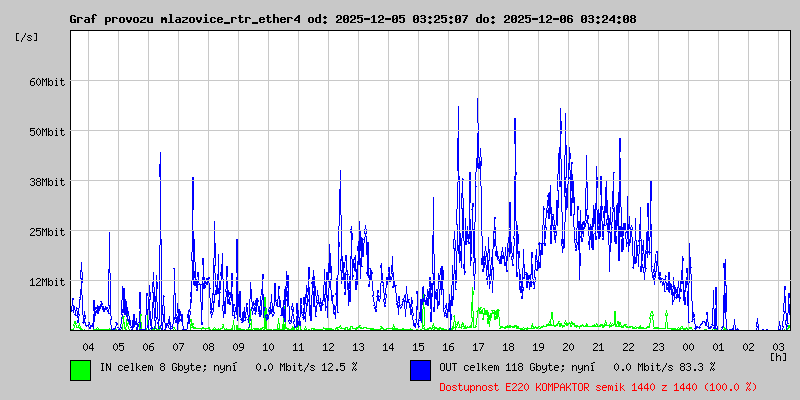The height and width of the screenshot is (400, 800).
Task: Click hour label '14' on the time axis
Action: point(388,347)
